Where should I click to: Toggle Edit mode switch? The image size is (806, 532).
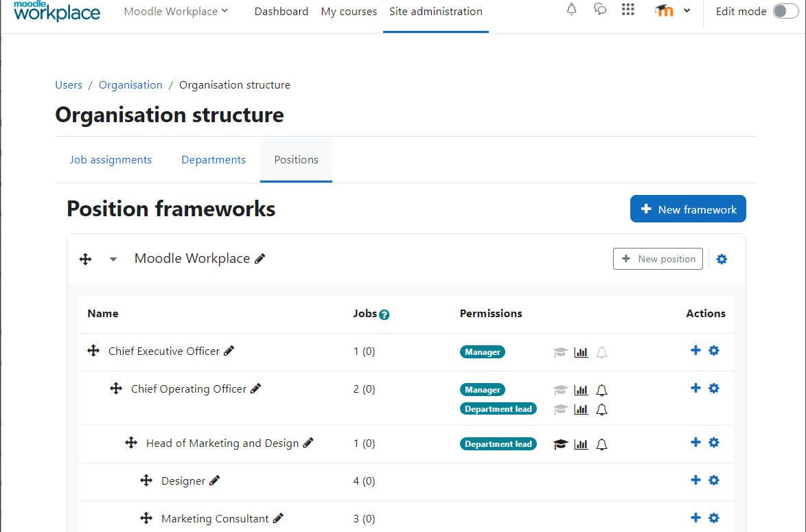point(786,11)
